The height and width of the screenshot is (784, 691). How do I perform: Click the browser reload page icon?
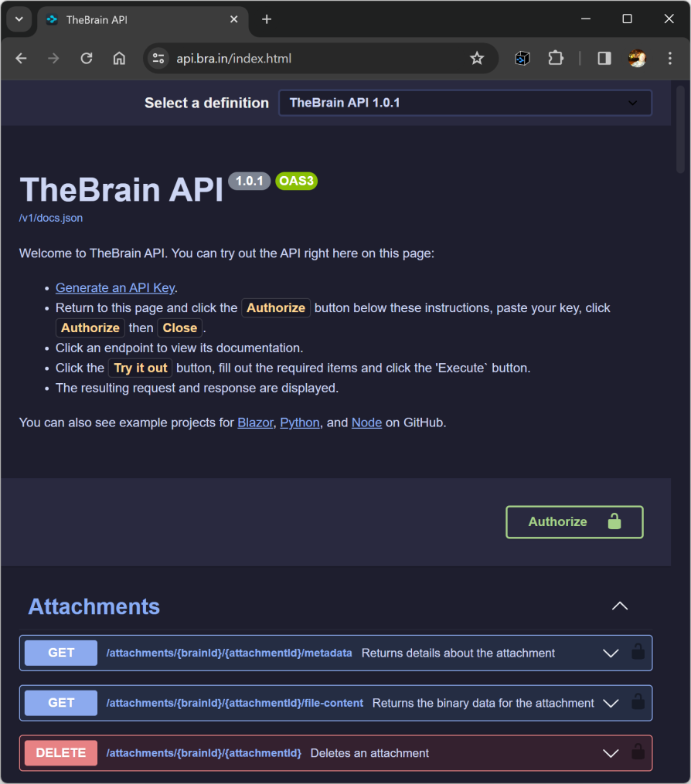point(87,59)
